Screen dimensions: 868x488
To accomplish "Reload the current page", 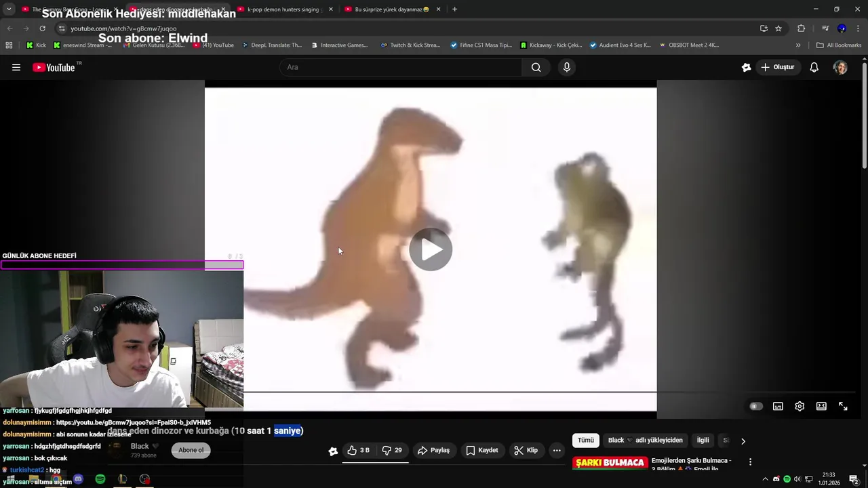I will (42, 28).
